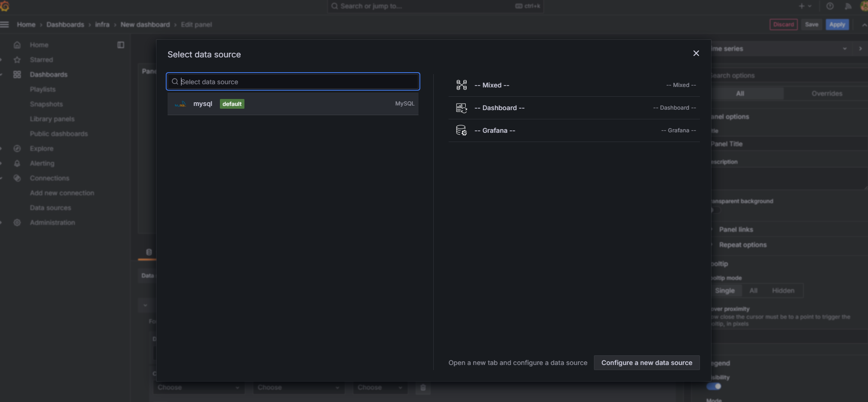
Task: Click the Apply button
Action: point(837,25)
